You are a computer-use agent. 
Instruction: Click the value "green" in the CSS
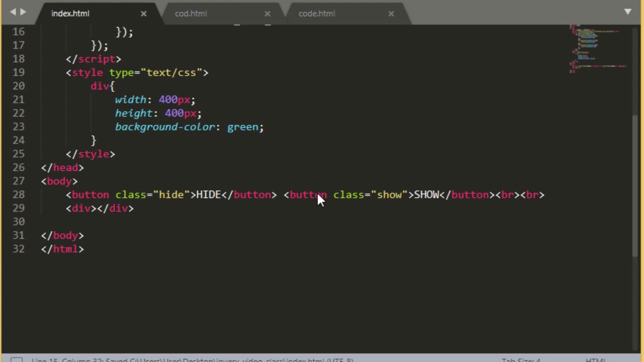tap(243, 127)
